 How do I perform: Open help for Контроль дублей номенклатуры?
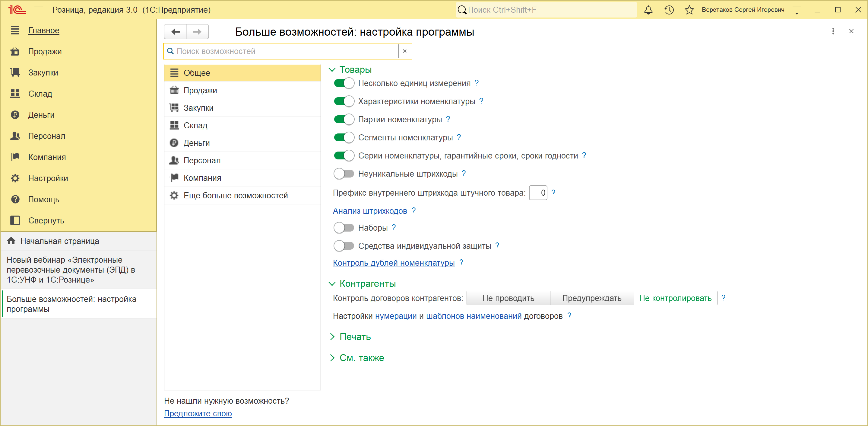[x=461, y=262]
